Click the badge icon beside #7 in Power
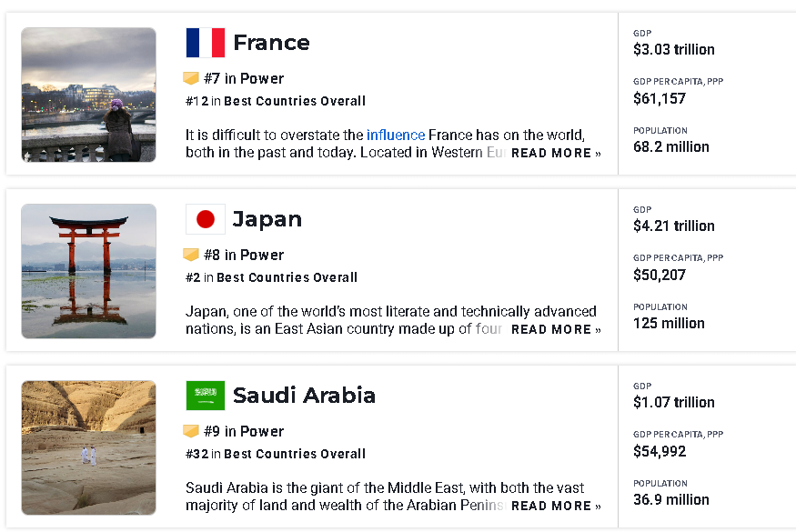 pos(191,79)
